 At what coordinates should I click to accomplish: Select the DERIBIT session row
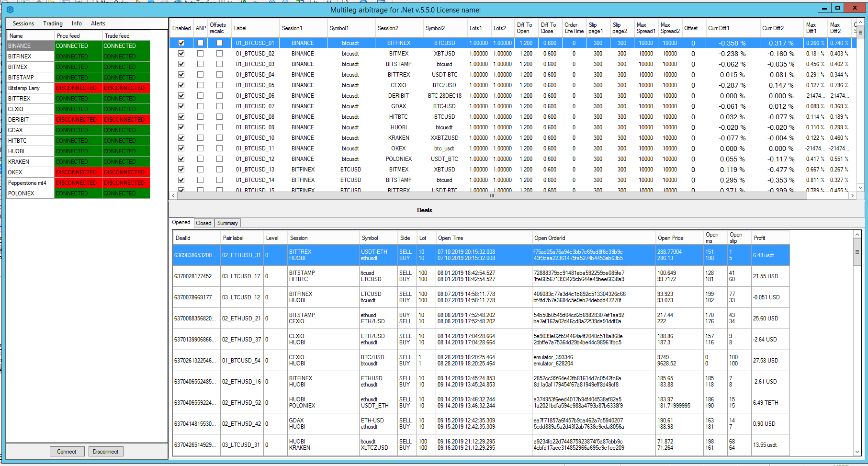pyautogui.click(x=30, y=120)
